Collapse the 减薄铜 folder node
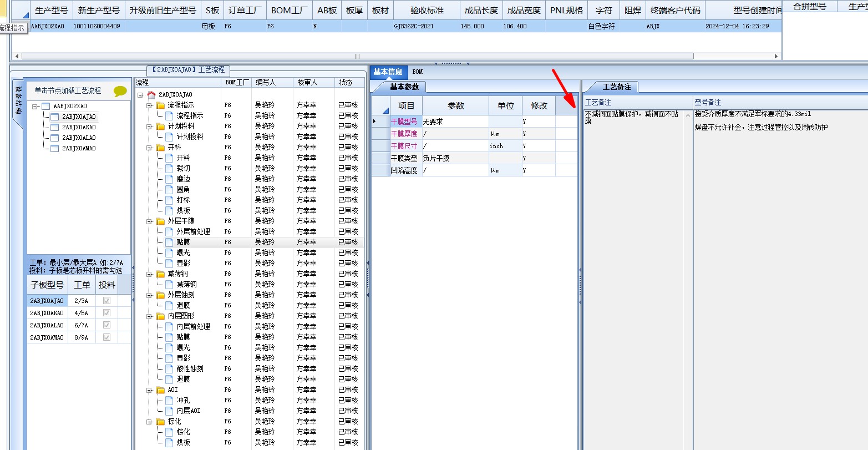Viewport: 868px width, 450px height. click(x=150, y=274)
